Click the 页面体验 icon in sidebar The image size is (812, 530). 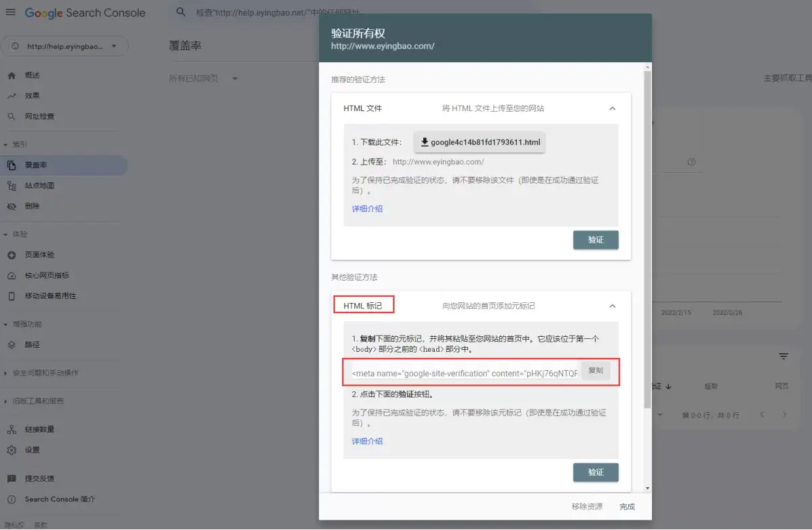tap(12, 256)
